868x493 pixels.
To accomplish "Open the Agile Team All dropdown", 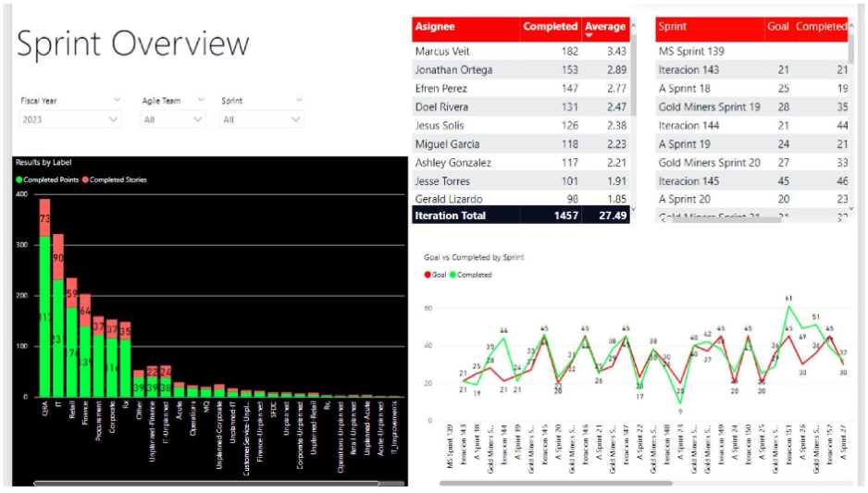I will (173, 119).
